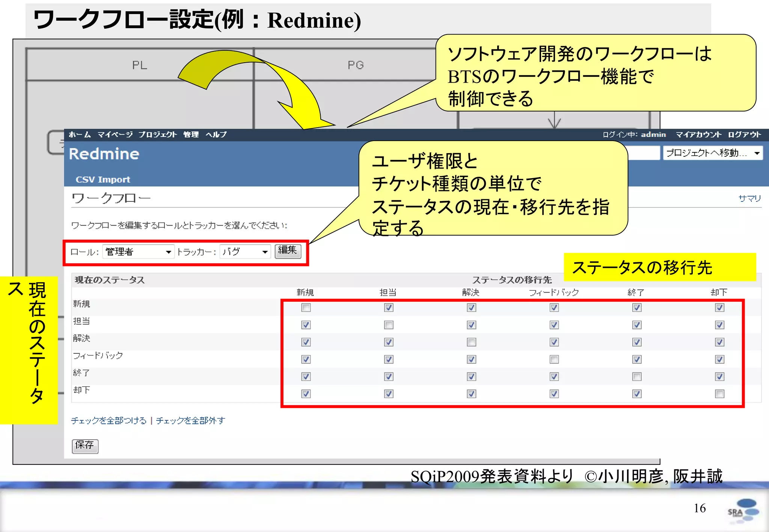Screen dimensions: 769x532
Task: Switch to the CSV Import tab
Action: [103, 179]
